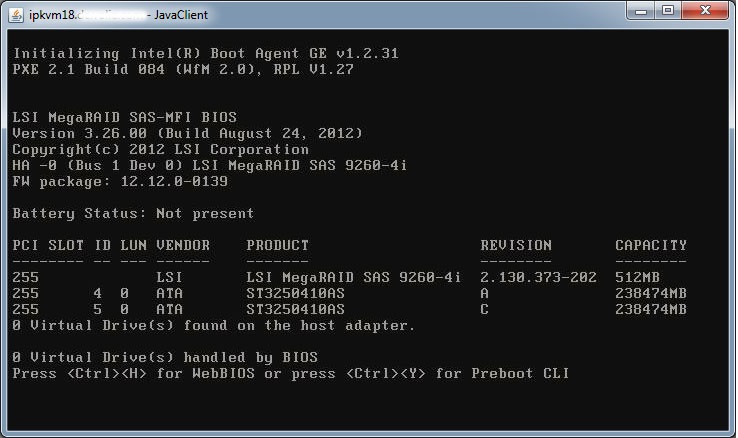Click the REVISION column header
Viewport: 738px width, 438px height.
[516, 245]
